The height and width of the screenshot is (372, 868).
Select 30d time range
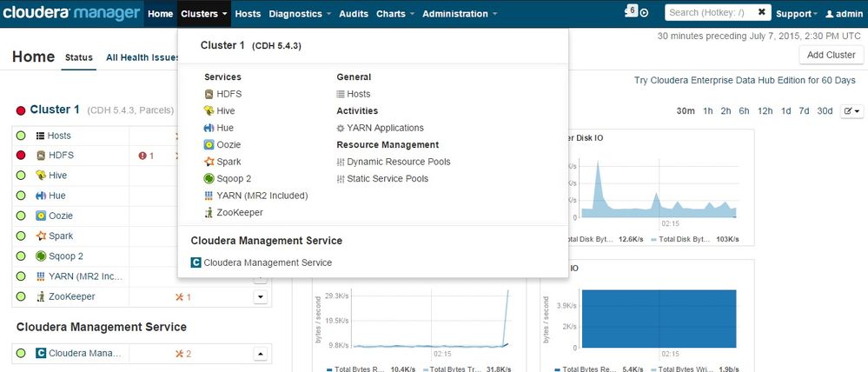(825, 111)
